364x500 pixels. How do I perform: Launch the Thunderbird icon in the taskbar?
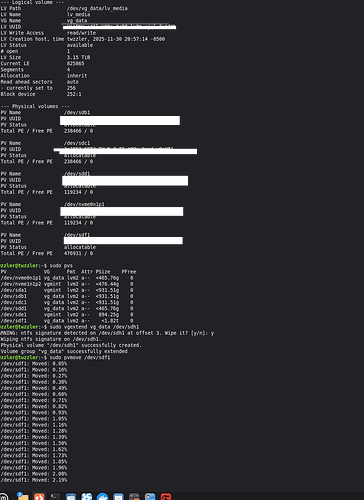[103, 497]
